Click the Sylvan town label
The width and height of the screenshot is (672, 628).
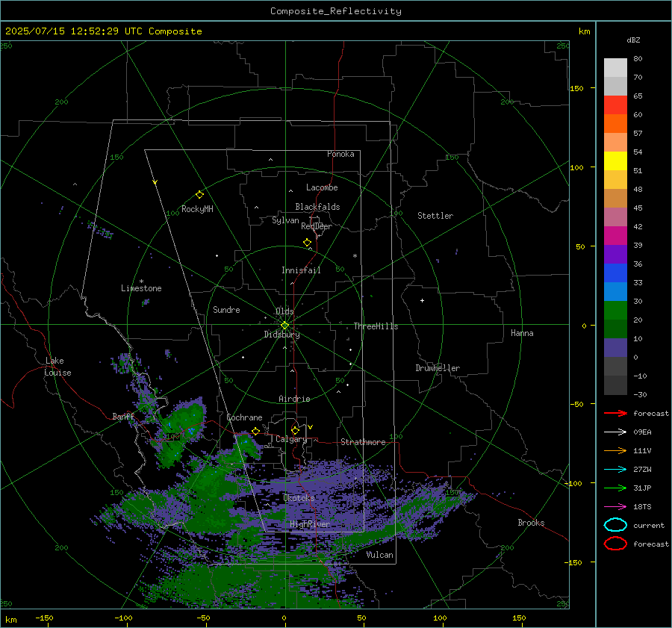point(285,221)
